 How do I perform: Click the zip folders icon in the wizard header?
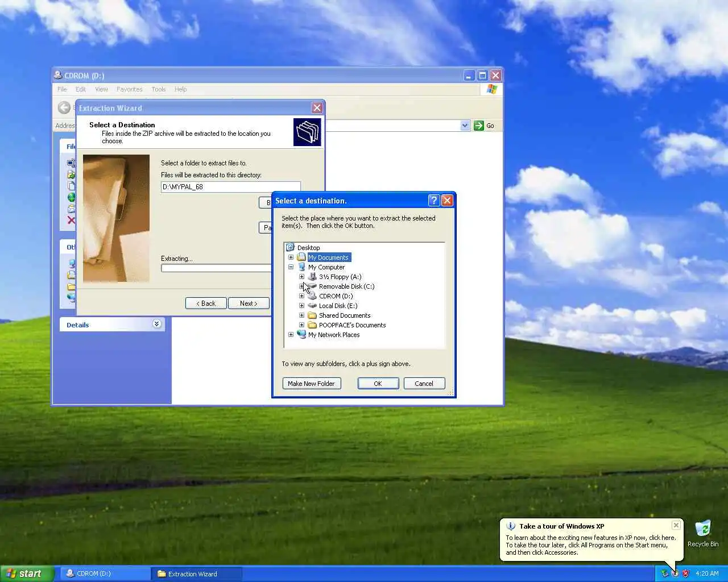307,132
